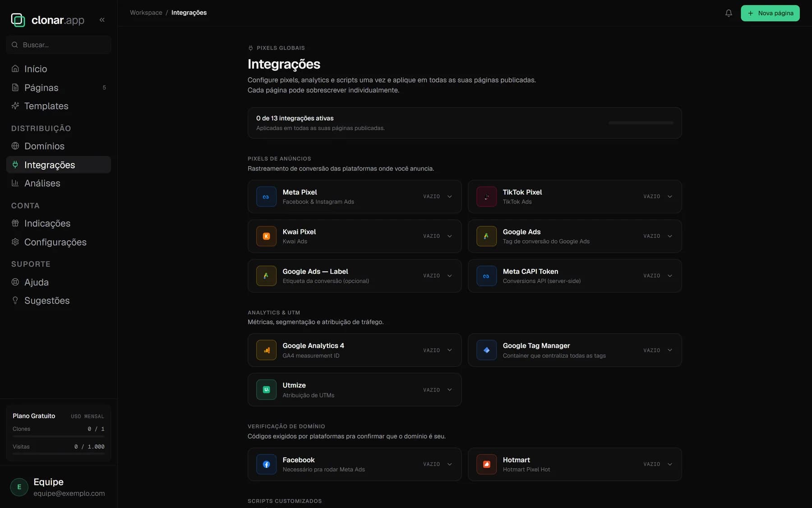
Task: Expand the Google Analytics 4 chevron
Action: (x=449, y=350)
